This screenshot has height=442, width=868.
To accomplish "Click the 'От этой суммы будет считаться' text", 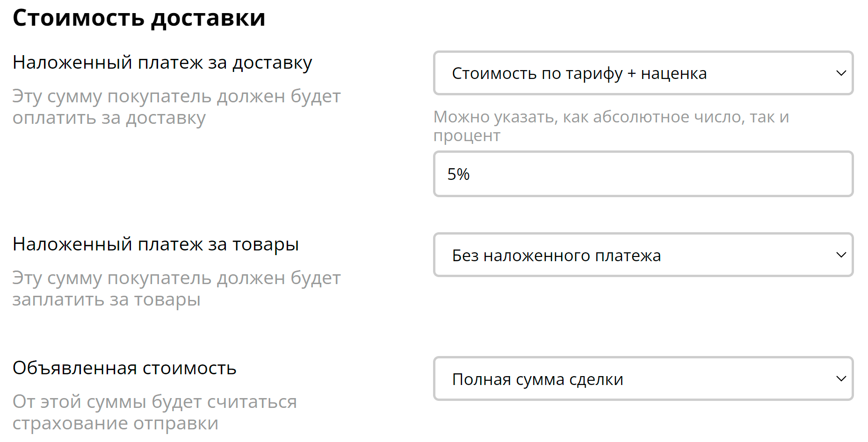I will (154, 402).
